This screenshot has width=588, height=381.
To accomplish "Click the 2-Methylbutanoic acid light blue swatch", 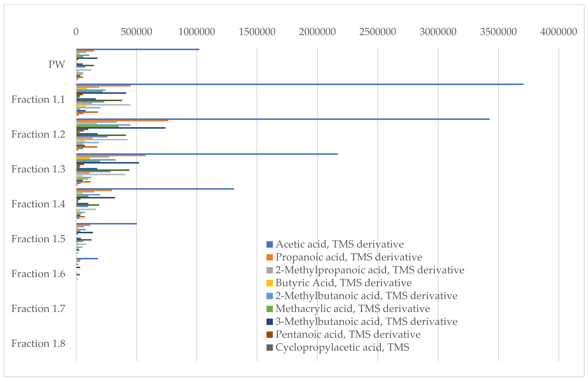I will [270, 296].
